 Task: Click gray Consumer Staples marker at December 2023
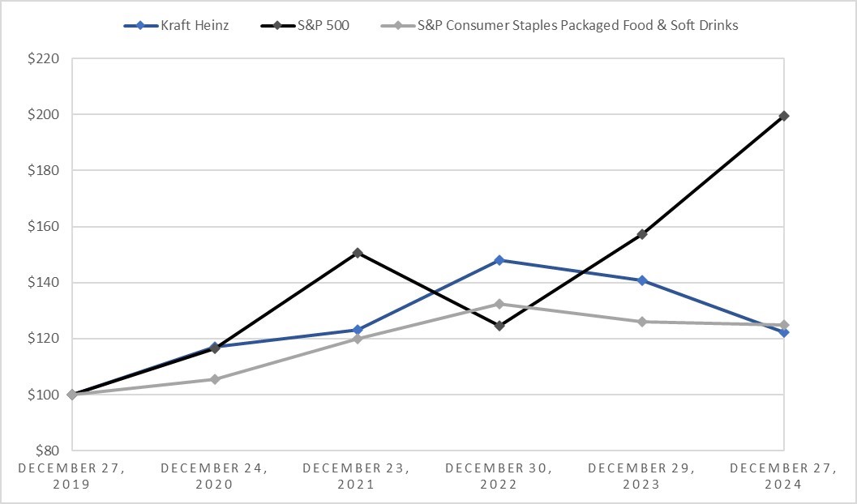pos(642,322)
